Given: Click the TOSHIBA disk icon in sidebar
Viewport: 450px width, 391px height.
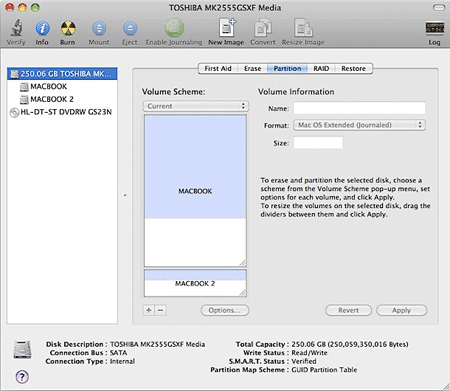Looking at the screenshot, I should 14,74.
